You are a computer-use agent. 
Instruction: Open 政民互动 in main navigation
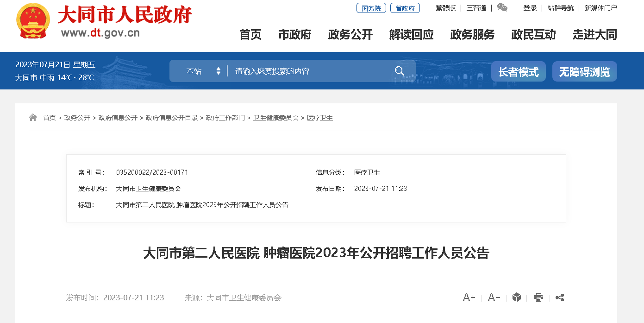[x=534, y=34]
